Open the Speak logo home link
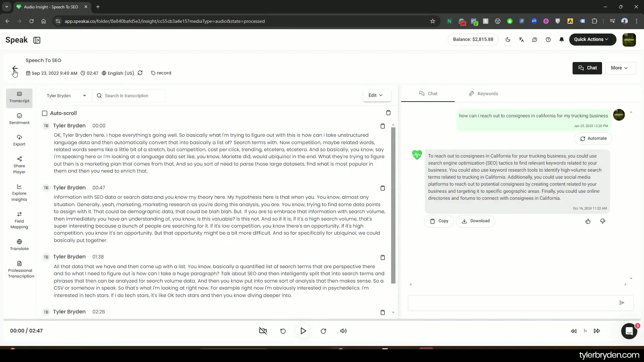The height and width of the screenshot is (362, 644). [x=16, y=40]
